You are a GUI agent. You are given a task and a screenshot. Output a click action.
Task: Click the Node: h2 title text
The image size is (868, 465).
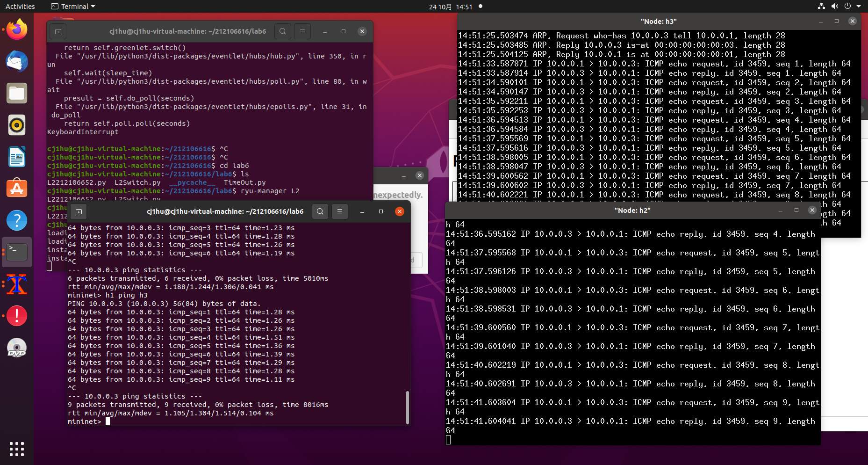coord(632,211)
